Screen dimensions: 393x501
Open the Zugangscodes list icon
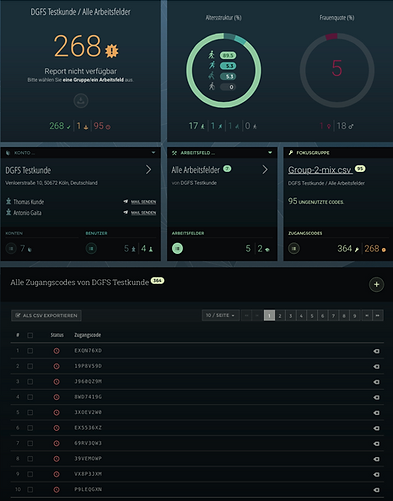pos(294,248)
